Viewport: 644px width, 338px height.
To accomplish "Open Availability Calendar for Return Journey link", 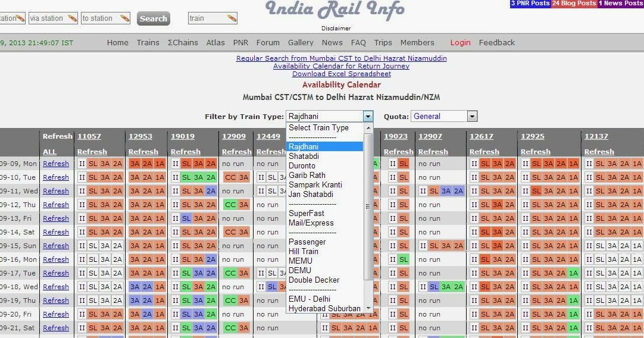I will pos(341,66).
